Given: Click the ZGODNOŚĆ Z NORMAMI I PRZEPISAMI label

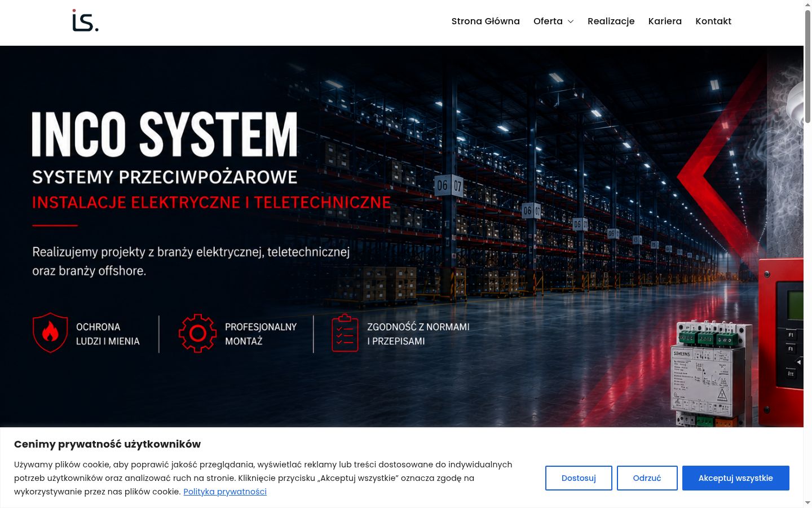Looking at the screenshot, I should pos(418,334).
